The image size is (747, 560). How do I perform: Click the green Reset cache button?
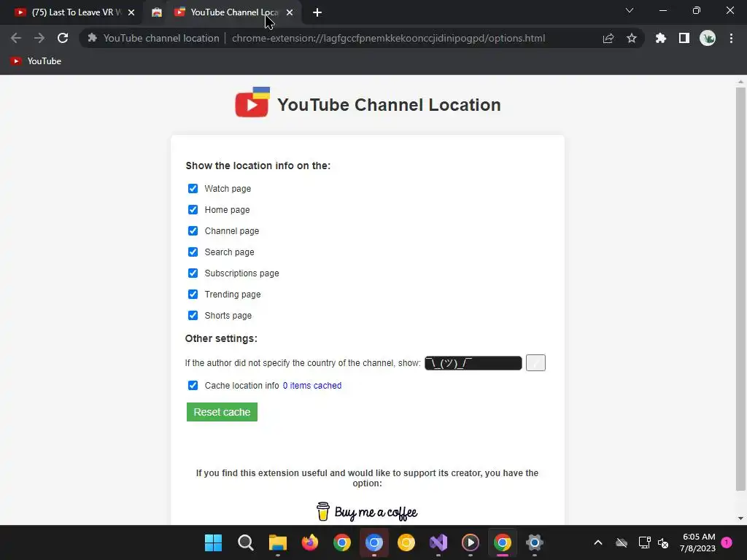coord(222,412)
